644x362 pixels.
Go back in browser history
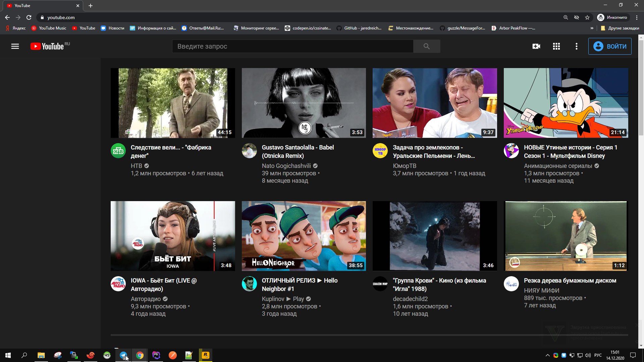pyautogui.click(x=7, y=17)
